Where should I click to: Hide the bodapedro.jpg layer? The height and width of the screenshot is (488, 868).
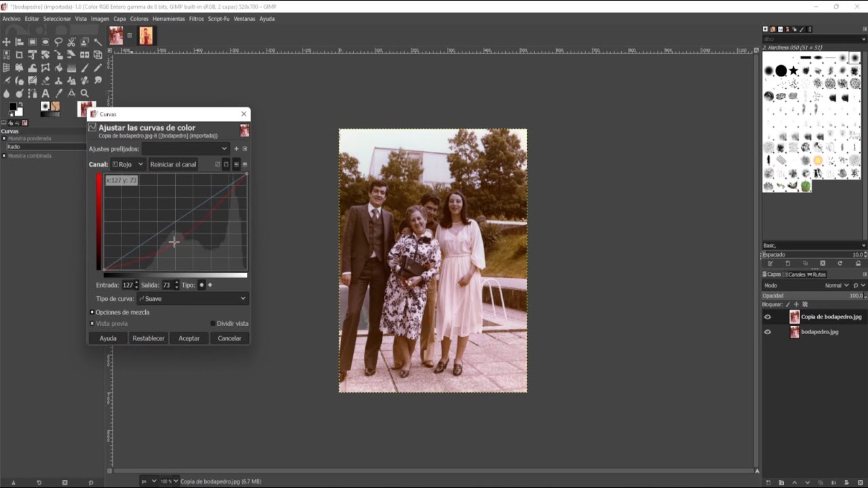tap(768, 332)
